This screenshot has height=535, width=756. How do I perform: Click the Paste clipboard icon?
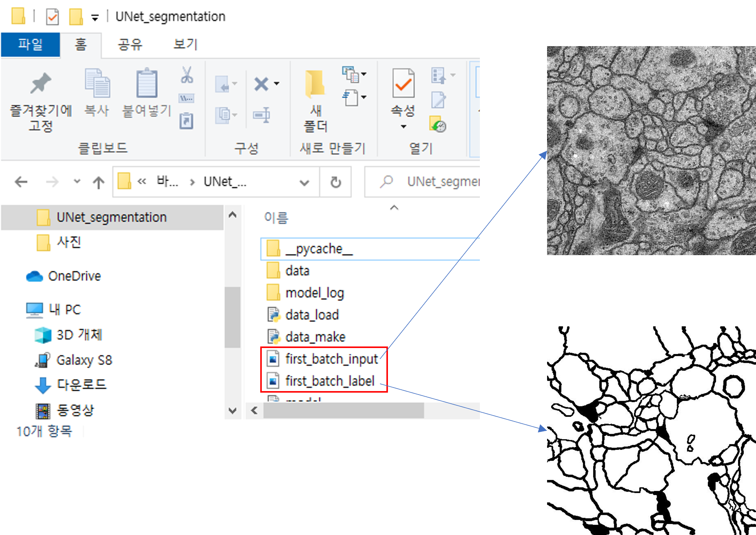(147, 83)
